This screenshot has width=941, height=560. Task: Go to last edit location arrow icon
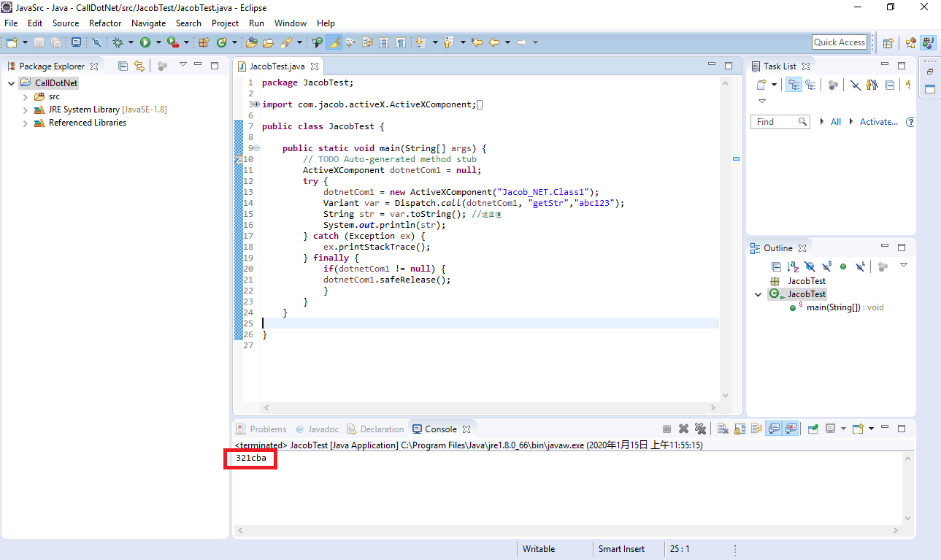click(477, 43)
